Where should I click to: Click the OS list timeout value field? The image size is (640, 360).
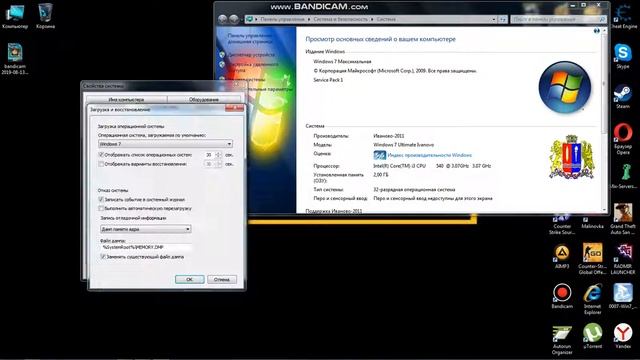[209, 155]
